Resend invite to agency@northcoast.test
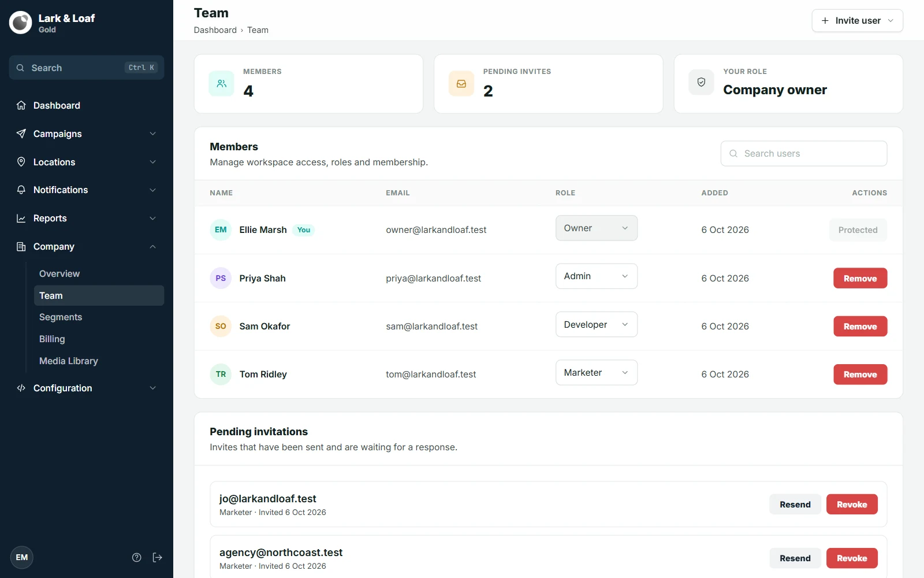 pyautogui.click(x=795, y=558)
